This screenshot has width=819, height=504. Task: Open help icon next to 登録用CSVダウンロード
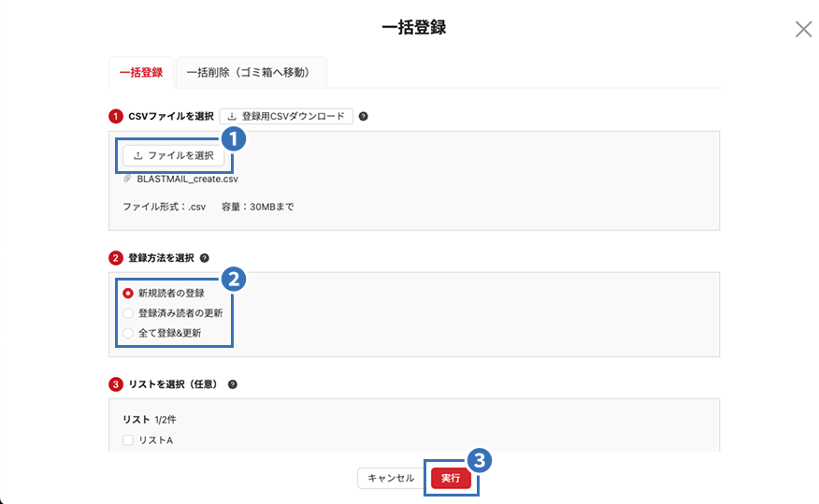pos(364,117)
